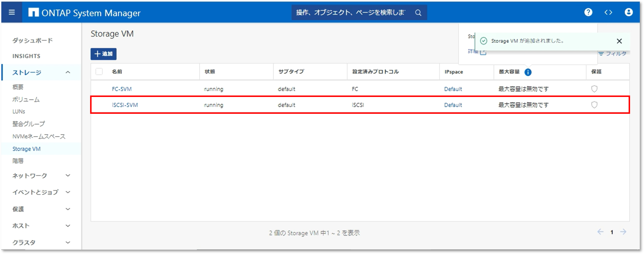Open the API log code brackets icon
Screen dimensions: 644x254
click(608, 12)
